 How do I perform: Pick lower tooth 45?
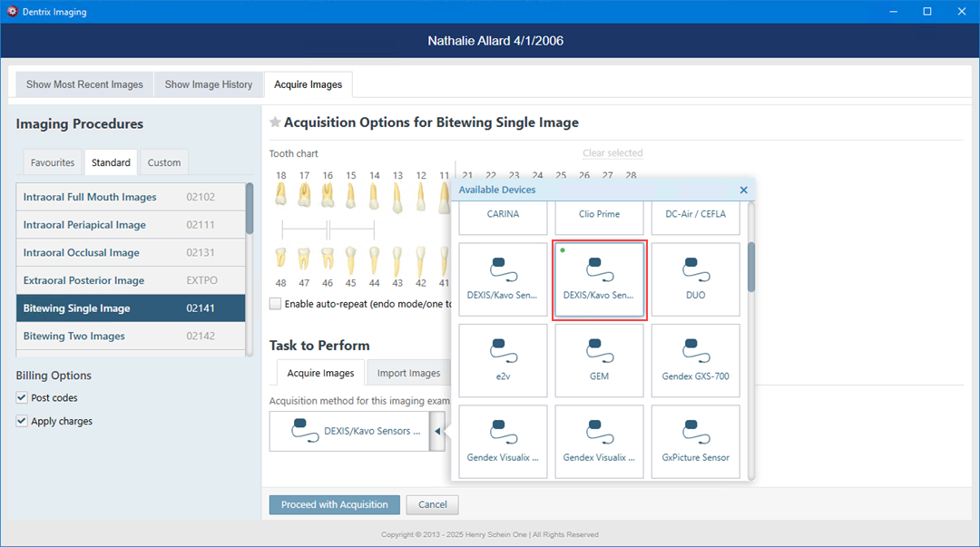(x=350, y=260)
